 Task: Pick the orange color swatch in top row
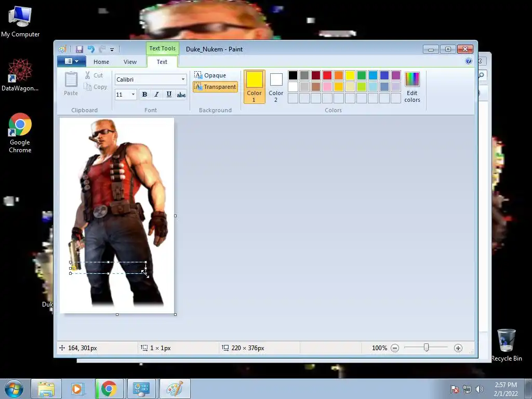click(x=339, y=75)
